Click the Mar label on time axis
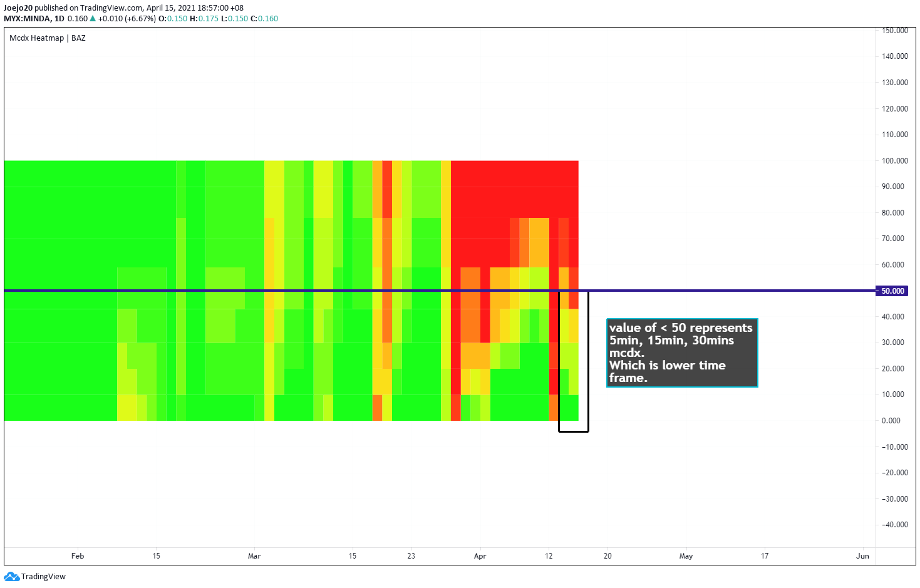The height and width of the screenshot is (588, 920). click(x=254, y=556)
